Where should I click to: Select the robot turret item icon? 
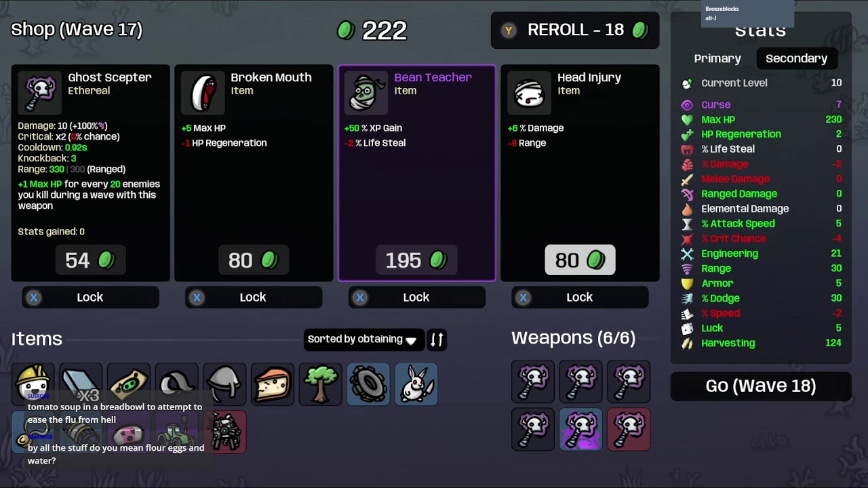tap(224, 432)
